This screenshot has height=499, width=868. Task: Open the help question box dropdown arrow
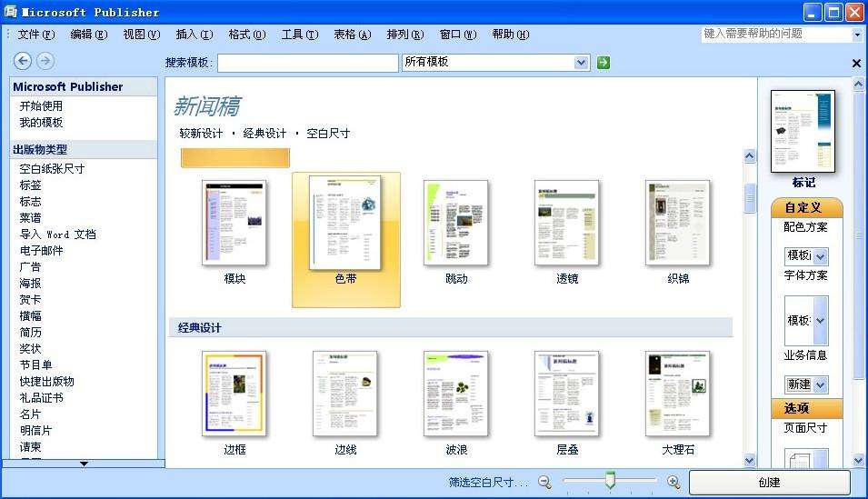(x=857, y=35)
